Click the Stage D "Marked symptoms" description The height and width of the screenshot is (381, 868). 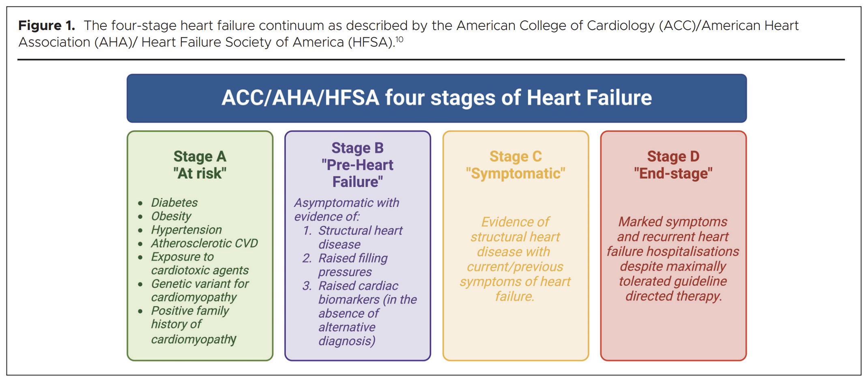673,259
